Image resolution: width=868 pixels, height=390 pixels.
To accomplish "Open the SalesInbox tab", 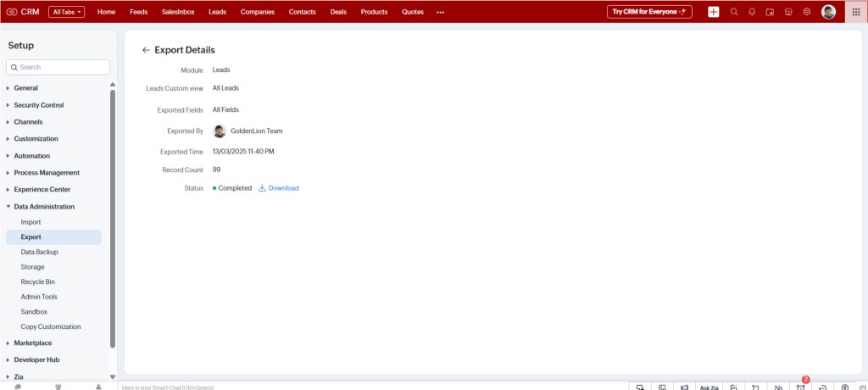I will pos(178,12).
